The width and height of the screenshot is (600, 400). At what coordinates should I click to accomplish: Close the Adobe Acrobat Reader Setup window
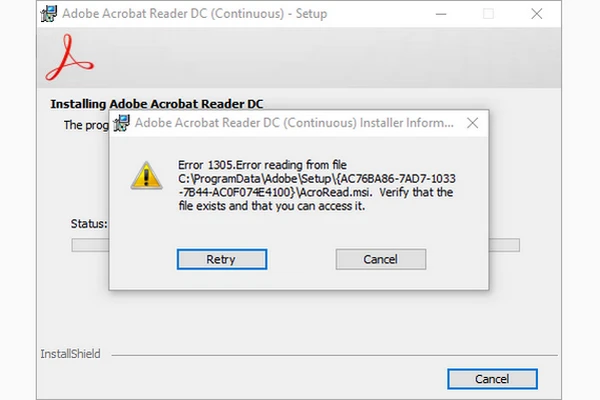point(536,14)
